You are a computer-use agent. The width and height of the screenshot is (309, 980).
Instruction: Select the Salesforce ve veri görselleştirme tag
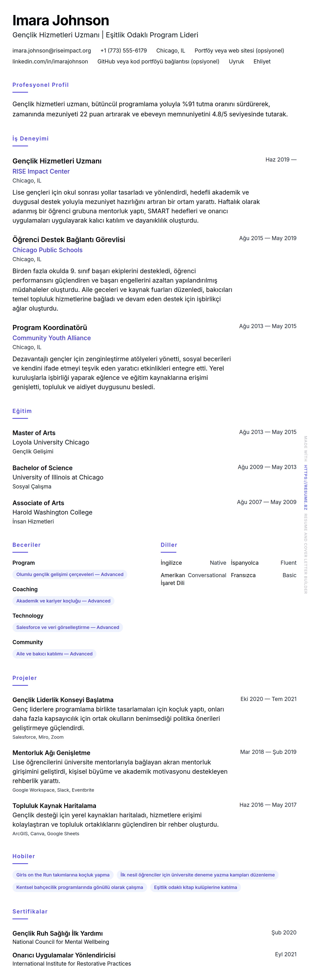67,627
